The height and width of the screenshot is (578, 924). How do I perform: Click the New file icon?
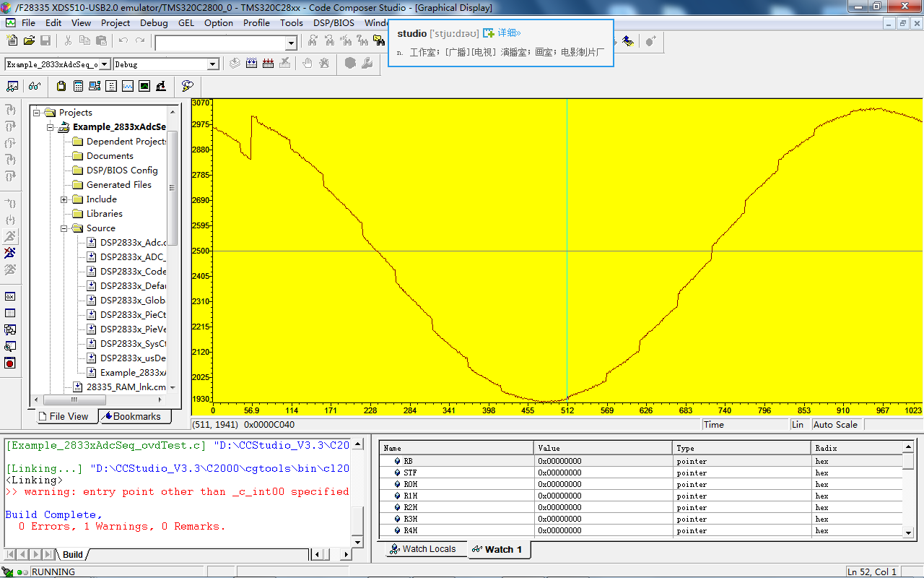[12, 41]
